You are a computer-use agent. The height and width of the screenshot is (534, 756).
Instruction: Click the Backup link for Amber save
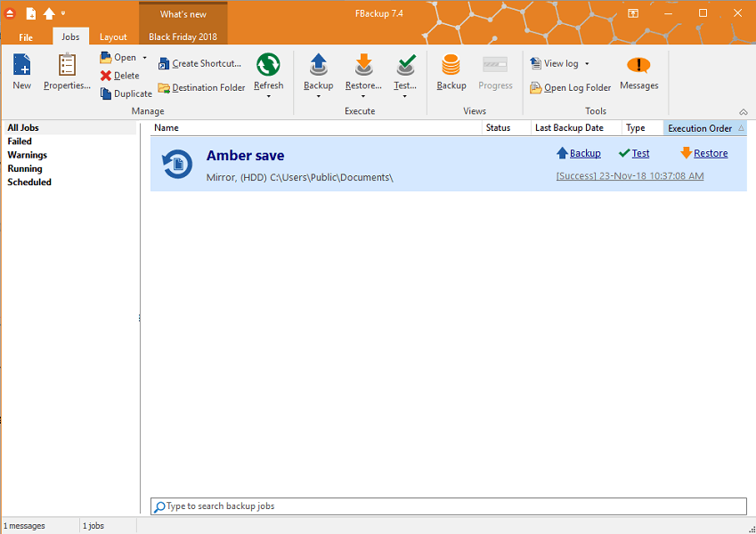tap(579, 153)
